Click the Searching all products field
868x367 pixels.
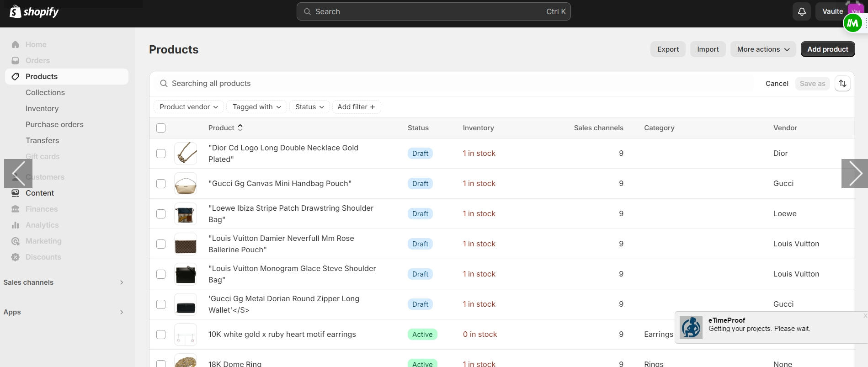(x=457, y=83)
